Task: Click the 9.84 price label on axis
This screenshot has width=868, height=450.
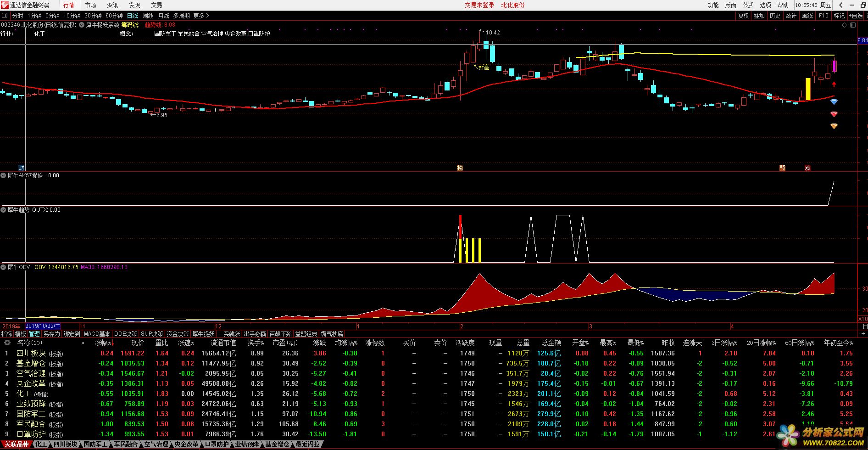Action: click(862, 40)
